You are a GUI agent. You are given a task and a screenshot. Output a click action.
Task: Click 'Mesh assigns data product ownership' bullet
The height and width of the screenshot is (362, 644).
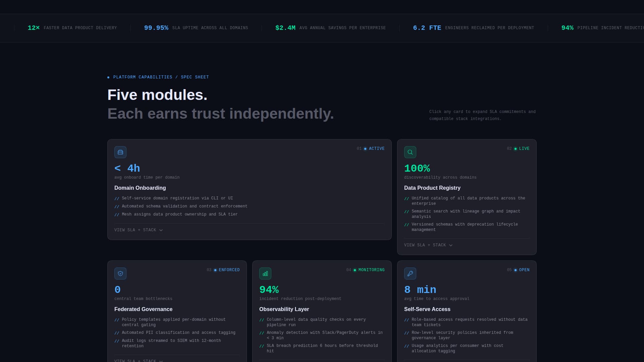179,215
